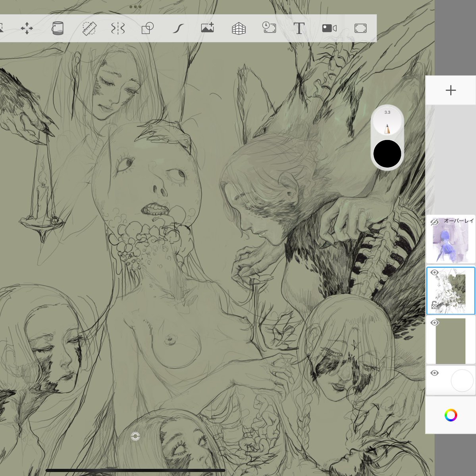Hide the background layer
476x476 pixels.
434,373
